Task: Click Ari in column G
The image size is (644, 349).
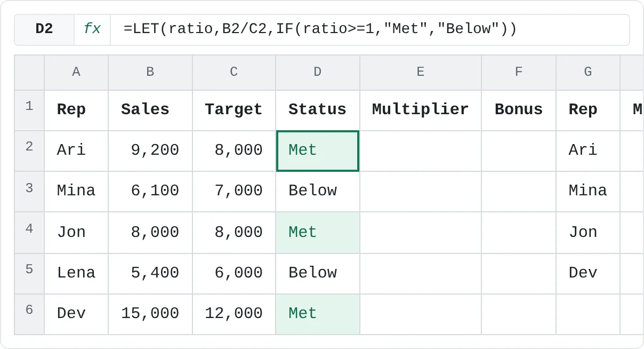Action: pyautogui.click(x=588, y=151)
